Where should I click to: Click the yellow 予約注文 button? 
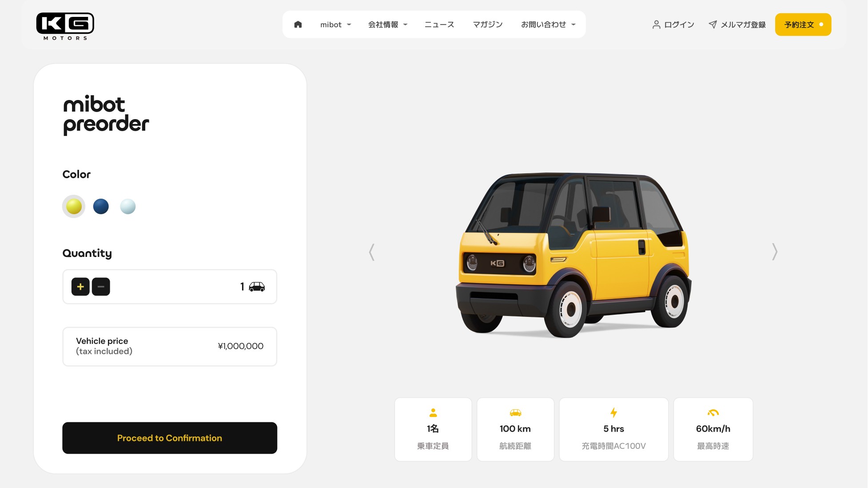803,24
